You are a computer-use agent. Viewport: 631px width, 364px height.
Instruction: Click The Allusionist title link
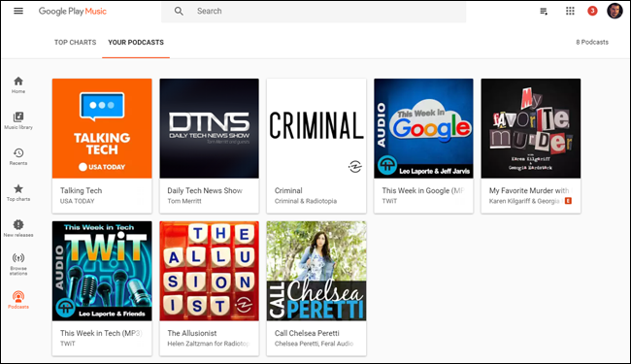(192, 333)
